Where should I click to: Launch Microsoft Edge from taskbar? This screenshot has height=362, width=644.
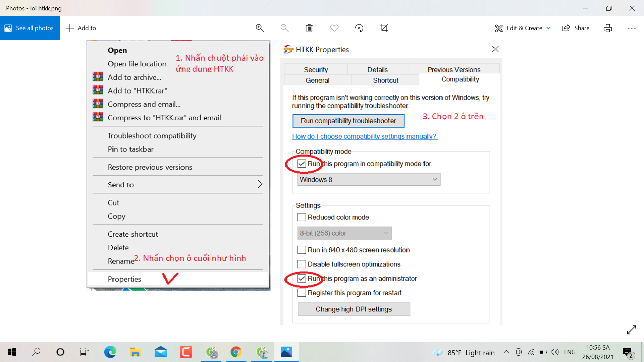tap(110, 352)
